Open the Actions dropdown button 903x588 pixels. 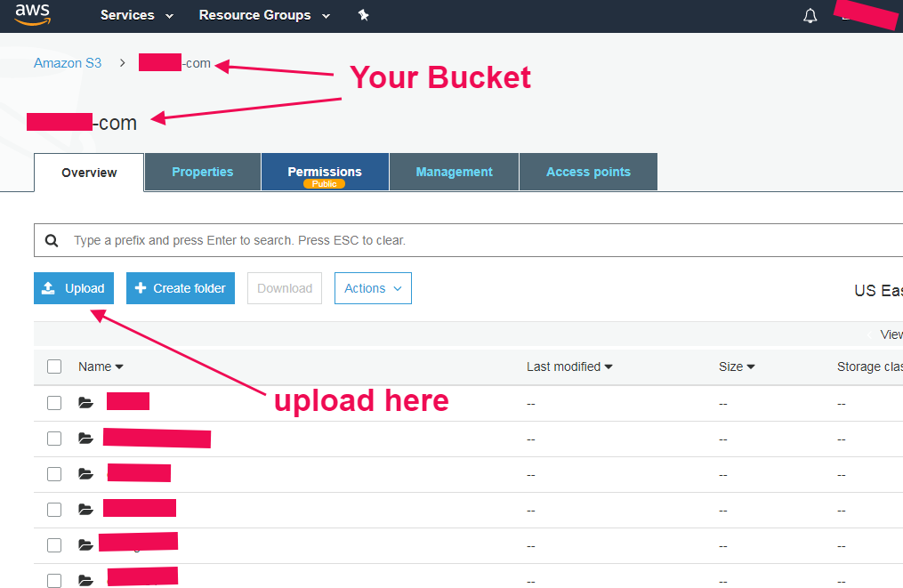373,288
